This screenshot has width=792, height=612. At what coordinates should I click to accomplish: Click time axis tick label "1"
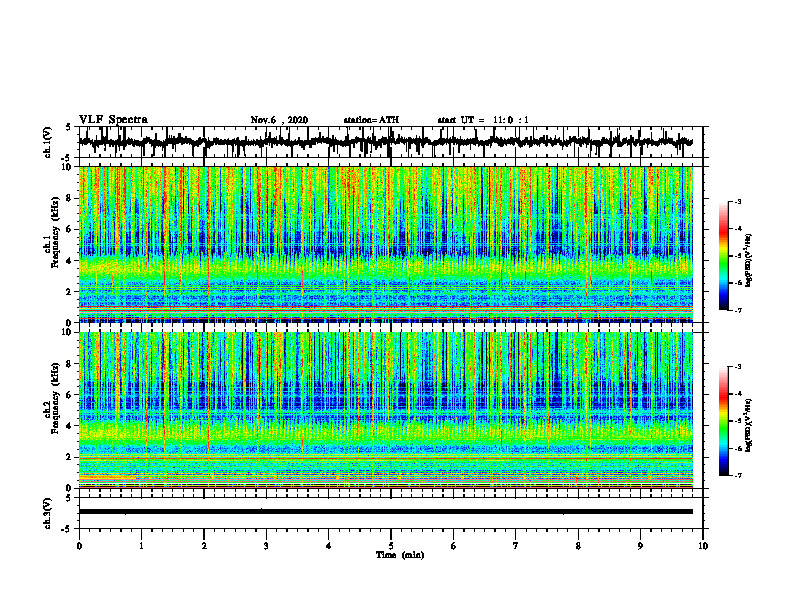click(141, 546)
